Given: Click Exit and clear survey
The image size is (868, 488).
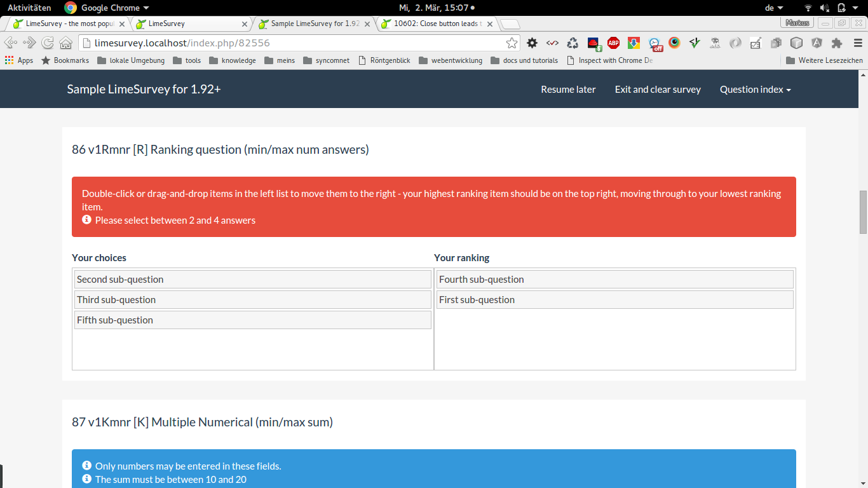Looking at the screenshot, I should coord(658,90).
